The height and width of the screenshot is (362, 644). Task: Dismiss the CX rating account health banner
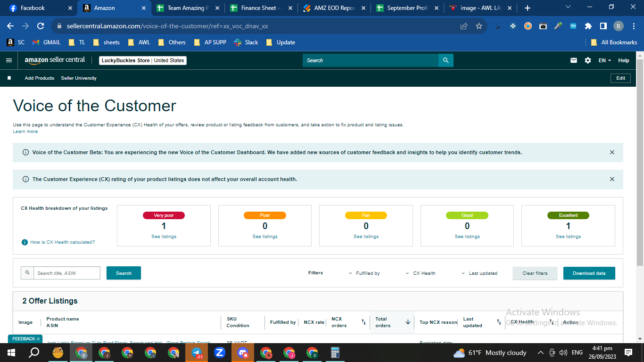pos(612,179)
